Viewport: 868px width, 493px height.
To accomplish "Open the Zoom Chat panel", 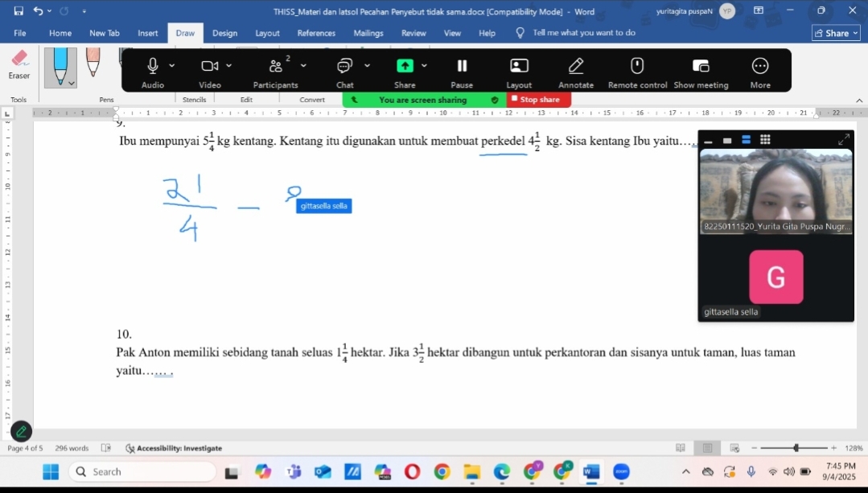I will tap(344, 66).
